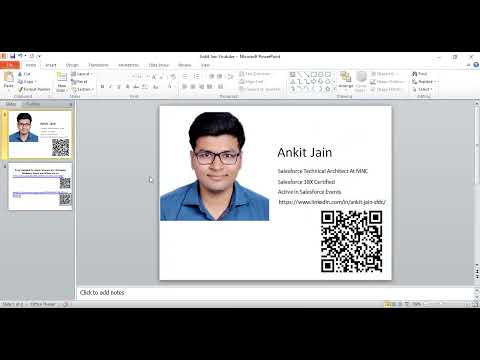Undo the last action
Viewport: 480px width, 360px height.
click(x=20, y=56)
